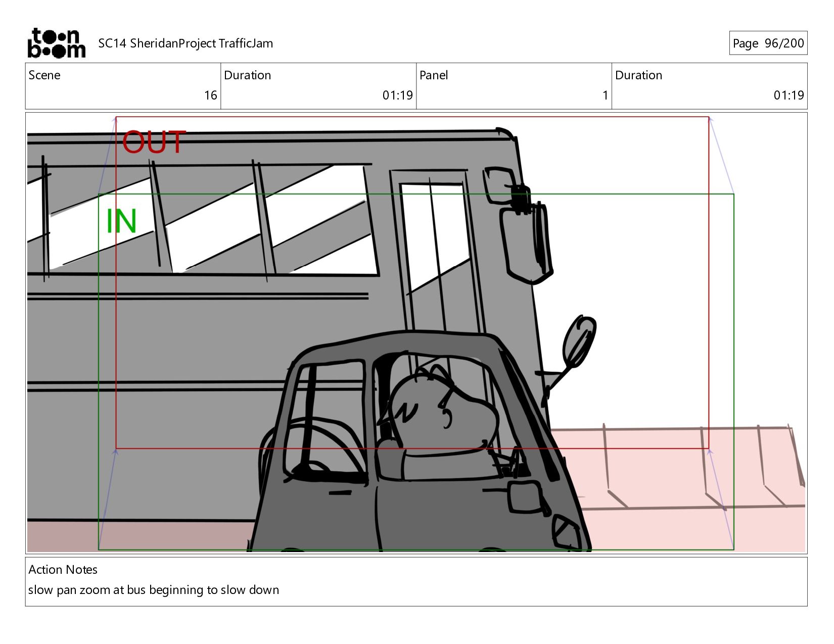
Task: Select the project title 'SC14 SheridanProject TrafficJam'
Action: click(186, 43)
